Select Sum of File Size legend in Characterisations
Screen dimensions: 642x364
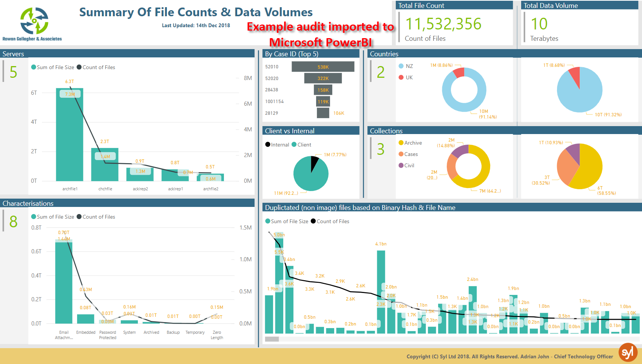pyautogui.click(x=52, y=217)
